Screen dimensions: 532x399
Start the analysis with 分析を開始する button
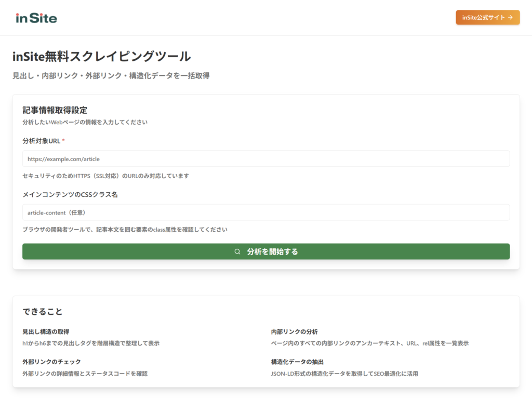pos(266,251)
